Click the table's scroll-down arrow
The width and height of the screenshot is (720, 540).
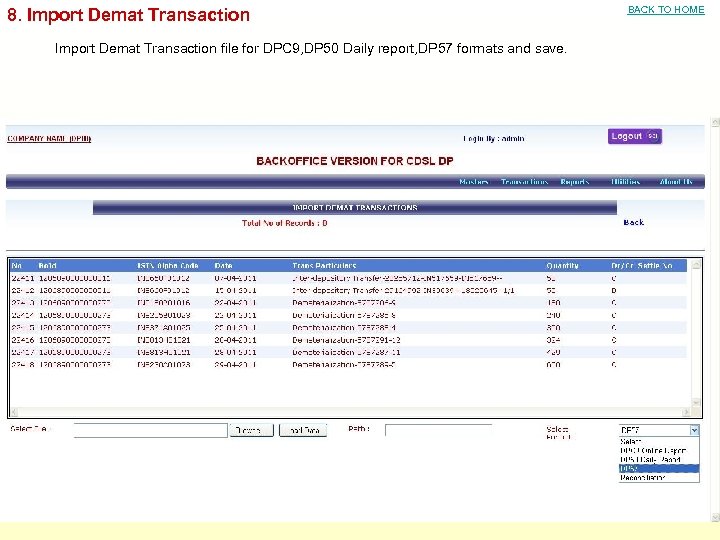tap(696, 402)
